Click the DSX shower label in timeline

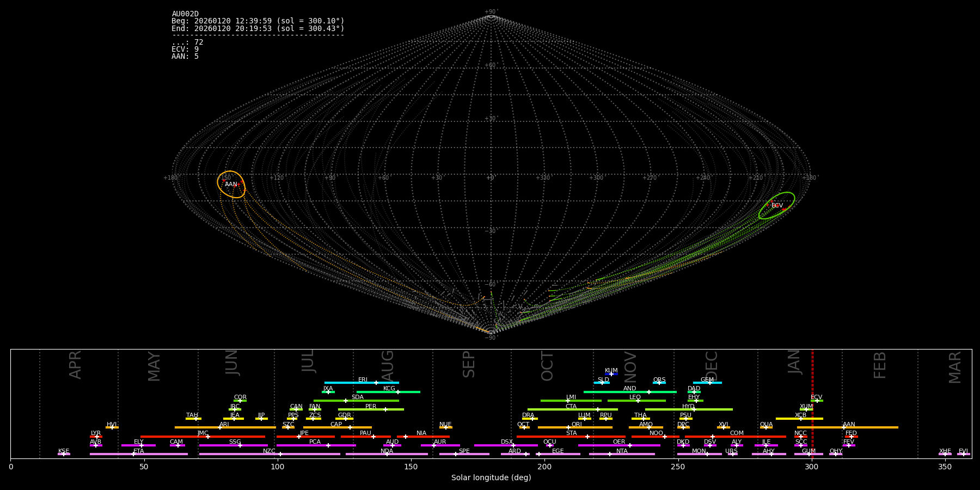pyautogui.click(x=507, y=442)
